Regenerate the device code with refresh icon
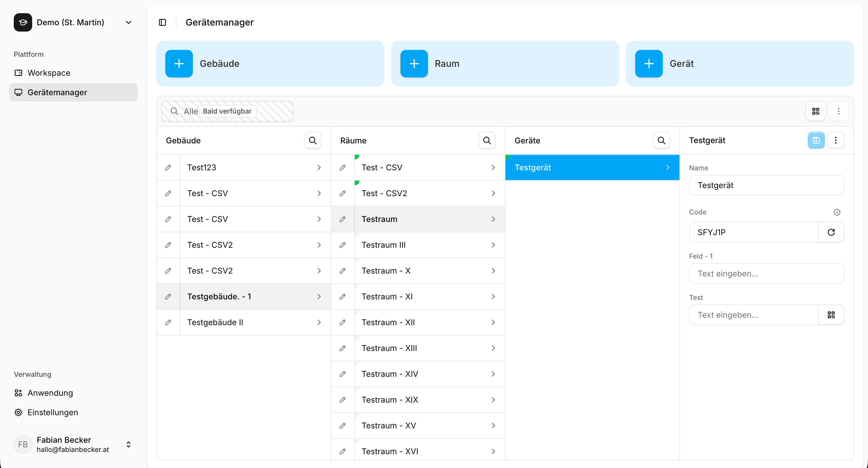 click(x=831, y=232)
